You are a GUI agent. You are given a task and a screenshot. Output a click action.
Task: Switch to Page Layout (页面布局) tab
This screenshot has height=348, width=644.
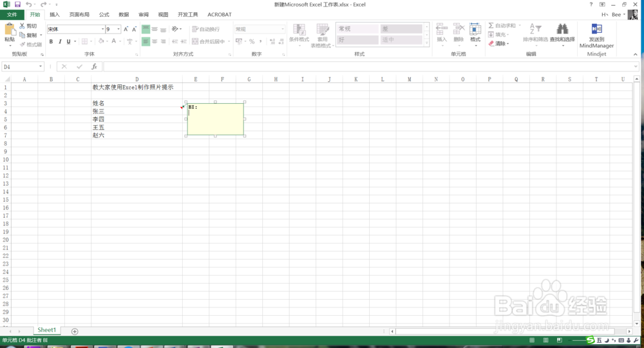[79, 15]
